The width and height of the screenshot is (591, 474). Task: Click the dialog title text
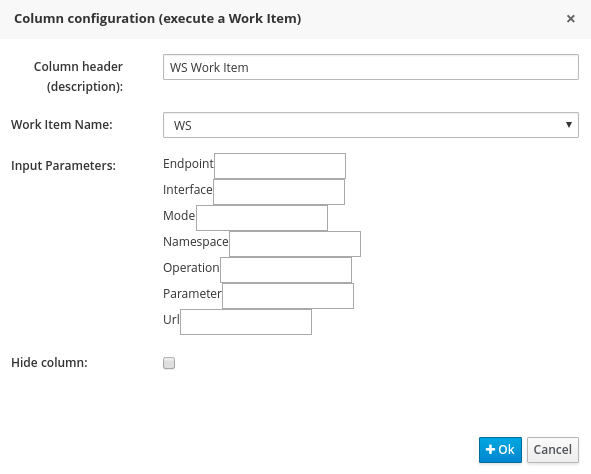(158, 18)
